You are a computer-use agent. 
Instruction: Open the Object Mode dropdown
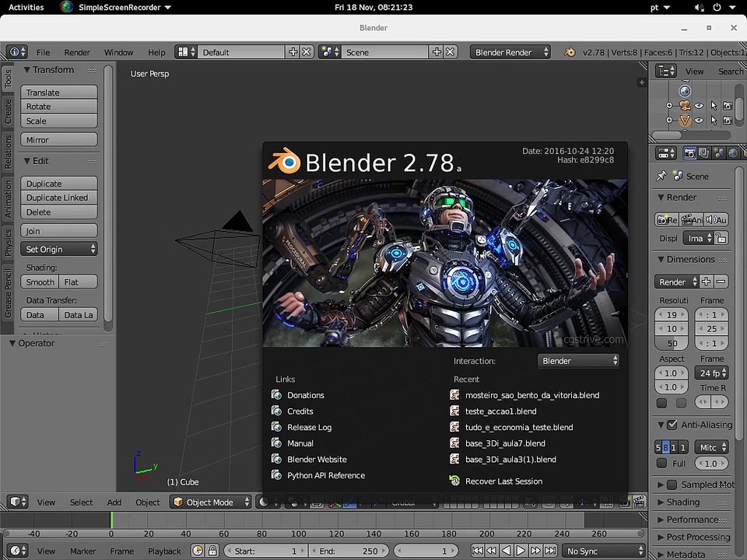tap(211, 502)
